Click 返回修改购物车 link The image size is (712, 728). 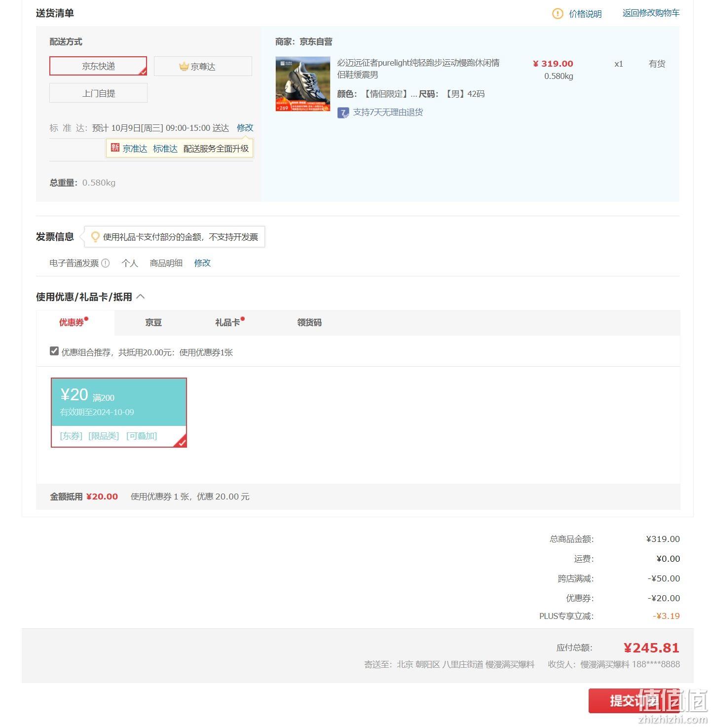(x=651, y=13)
